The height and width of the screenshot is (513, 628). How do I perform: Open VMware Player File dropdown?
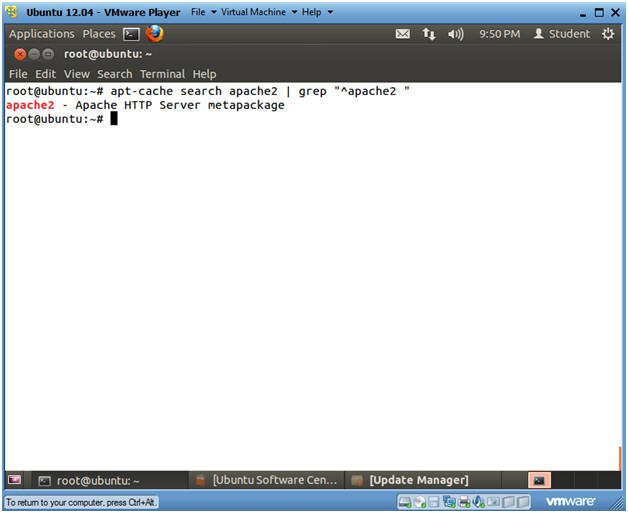[x=203, y=12]
